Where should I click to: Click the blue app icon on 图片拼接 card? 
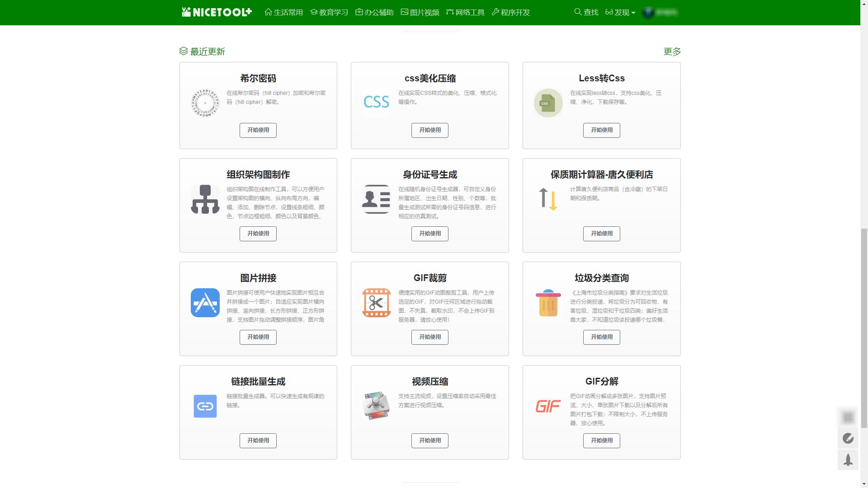click(x=205, y=303)
